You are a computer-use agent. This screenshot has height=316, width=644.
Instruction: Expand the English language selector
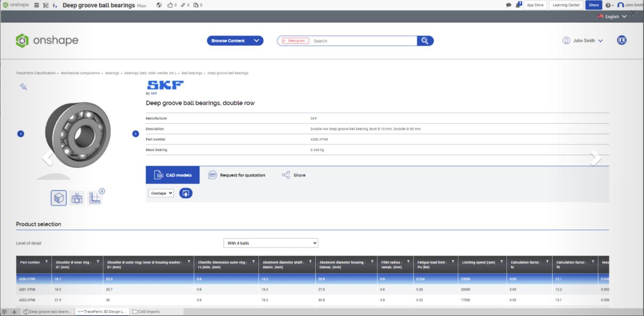click(612, 17)
